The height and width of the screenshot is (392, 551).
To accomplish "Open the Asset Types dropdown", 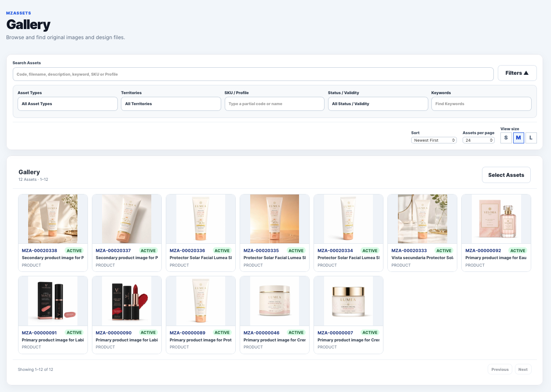I will pyautogui.click(x=68, y=104).
